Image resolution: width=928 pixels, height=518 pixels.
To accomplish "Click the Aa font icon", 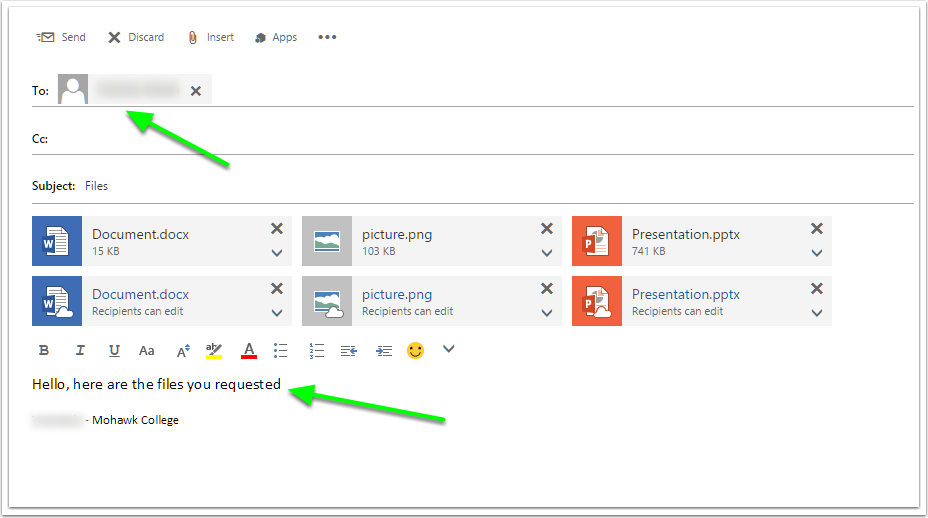I will (147, 351).
